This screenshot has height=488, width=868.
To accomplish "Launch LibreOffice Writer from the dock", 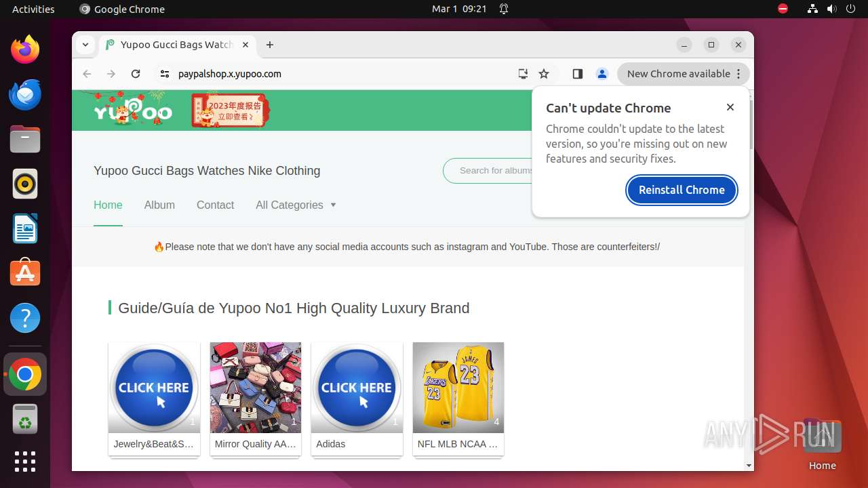I will pos(25,228).
